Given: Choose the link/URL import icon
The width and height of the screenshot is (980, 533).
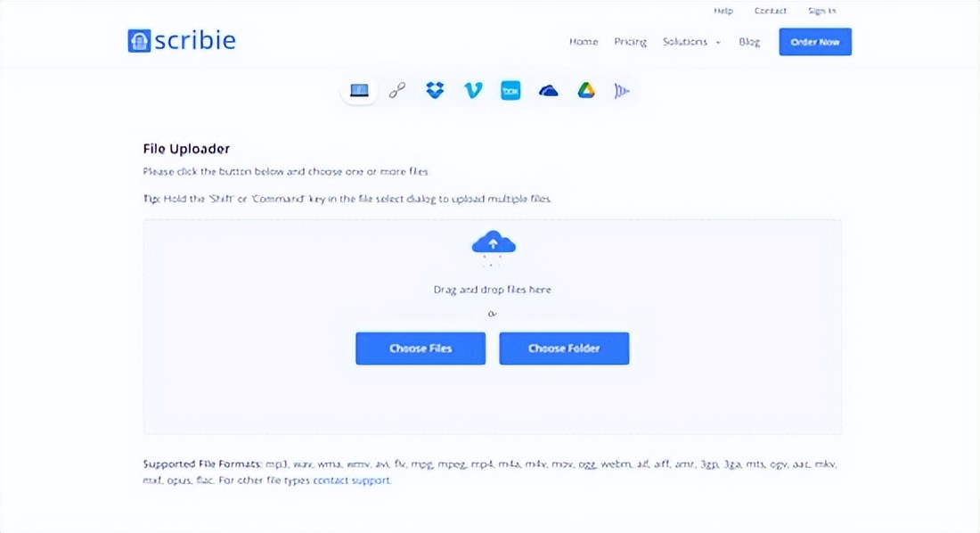Looking at the screenshot, I should [397, 90].
